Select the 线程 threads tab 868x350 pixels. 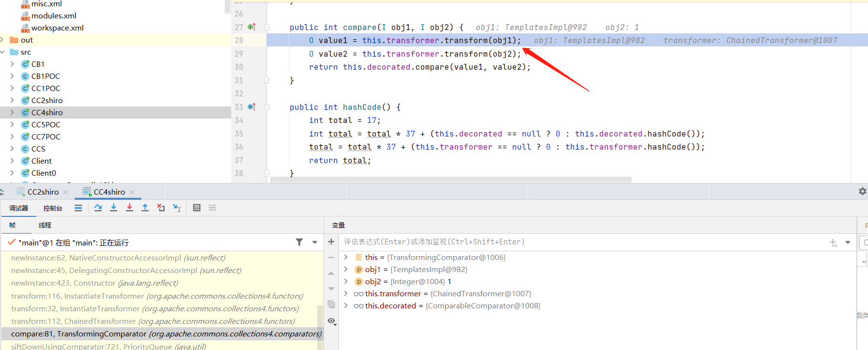(x=45, y=225)
